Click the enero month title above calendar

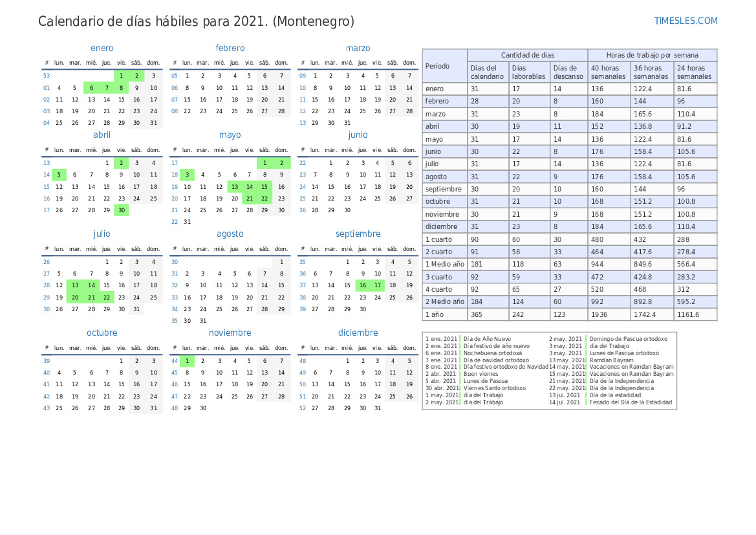coord(102,48)
